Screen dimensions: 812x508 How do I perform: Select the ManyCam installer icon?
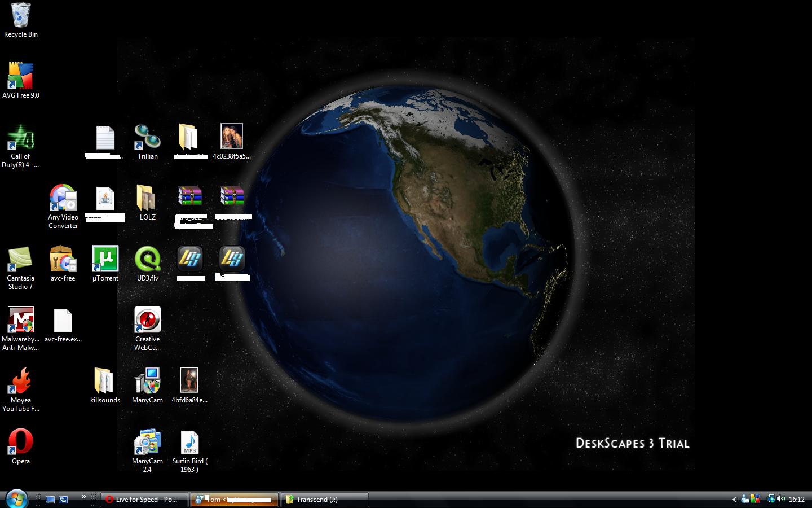coord(147,381)
